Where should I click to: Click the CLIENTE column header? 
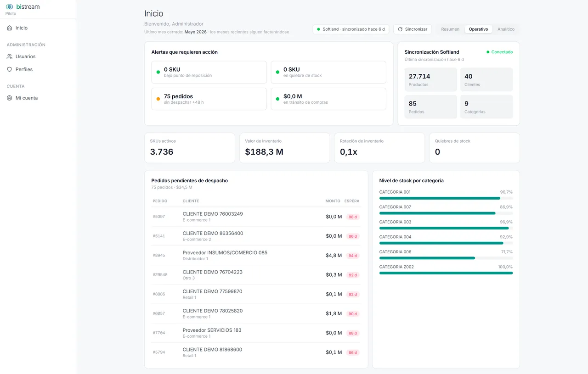191,201
